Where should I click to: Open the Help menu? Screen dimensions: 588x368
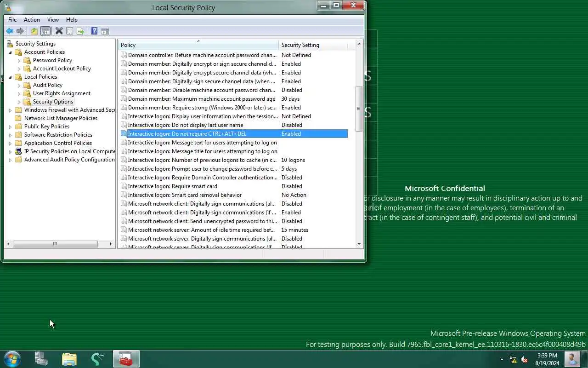[x=72, y=20]
